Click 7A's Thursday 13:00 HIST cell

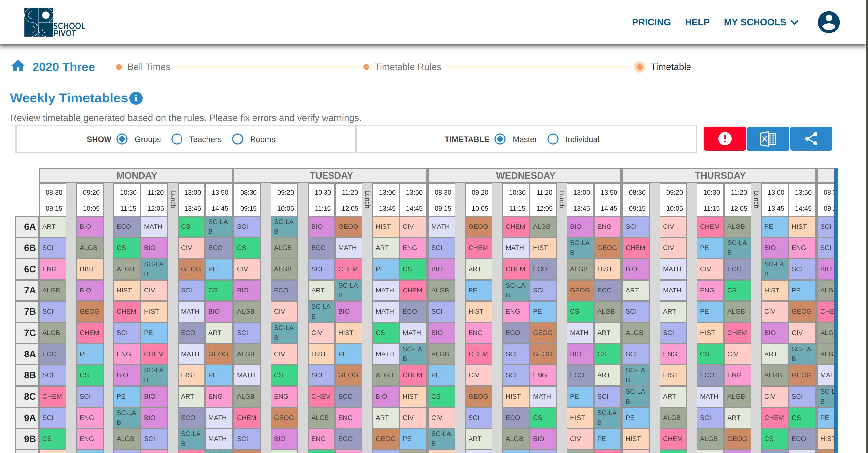774,290
